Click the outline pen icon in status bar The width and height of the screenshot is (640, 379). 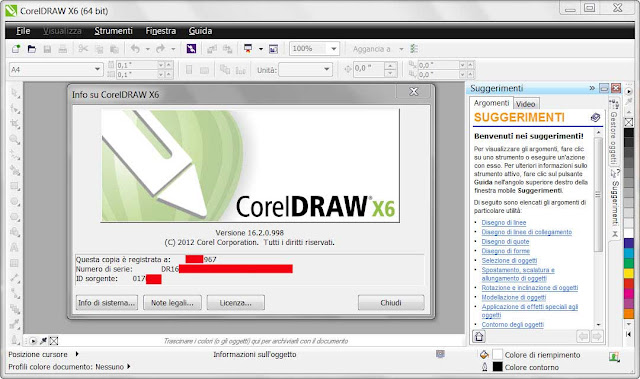(x=484, y=367)
